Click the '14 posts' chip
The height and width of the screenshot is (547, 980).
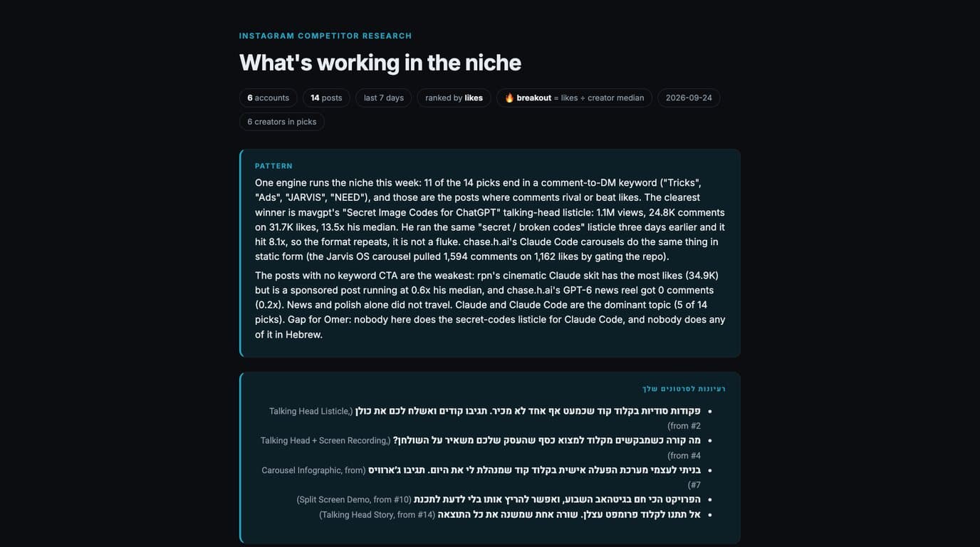[326, 98]
